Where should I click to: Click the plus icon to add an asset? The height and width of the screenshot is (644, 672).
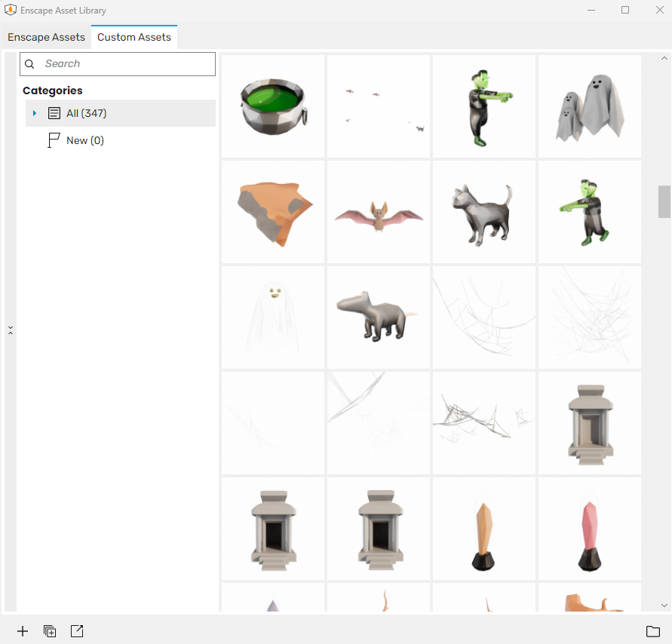click(x=23, y=631)
